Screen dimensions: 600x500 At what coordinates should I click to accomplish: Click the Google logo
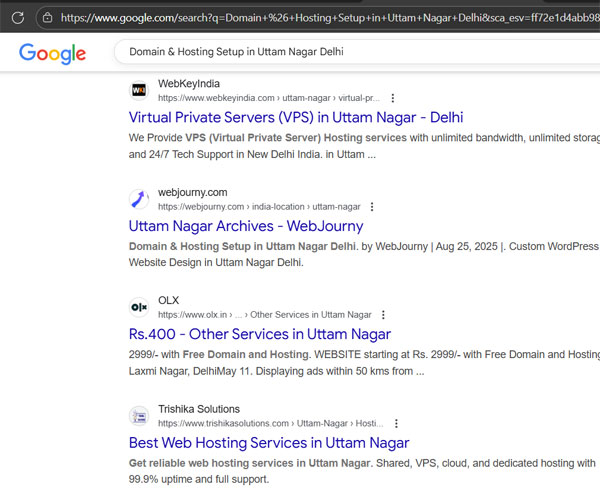click(x=52, y=53)
